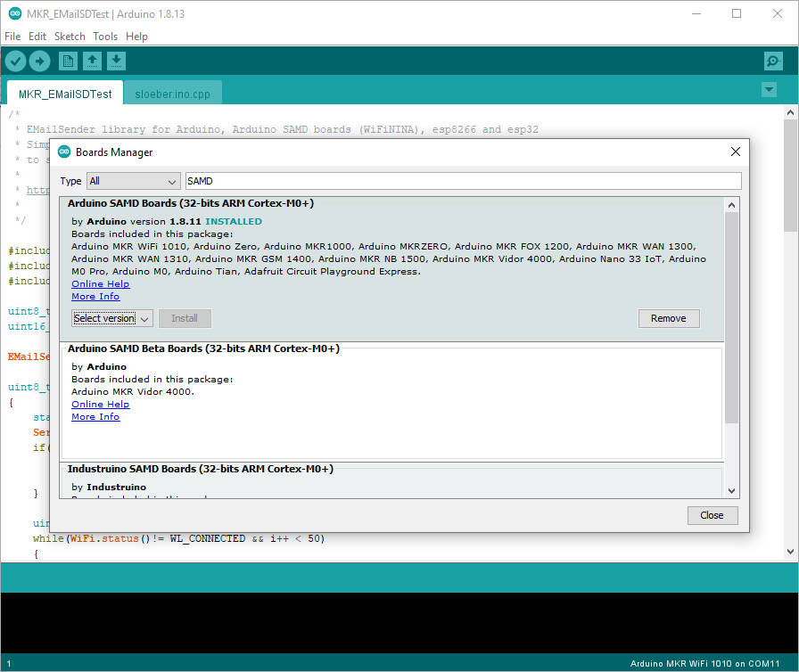
Task: Close the Boards Manager with the X
Action: (x=736, y=152)
